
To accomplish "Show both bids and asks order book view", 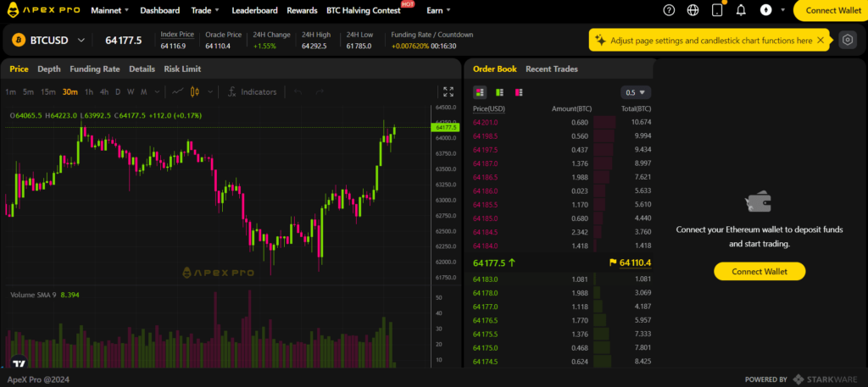I will (x=480, y=91).
